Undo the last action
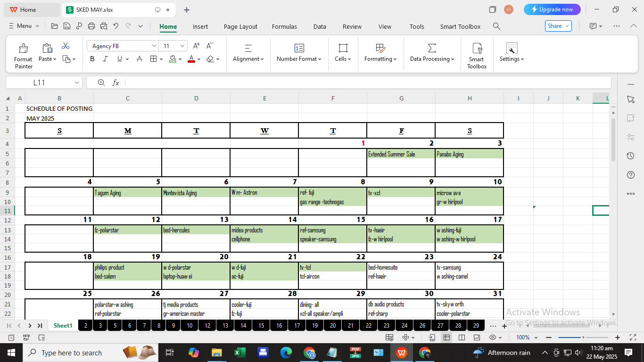Viewport: 644px width, 362px height. (x=116, y=26)
